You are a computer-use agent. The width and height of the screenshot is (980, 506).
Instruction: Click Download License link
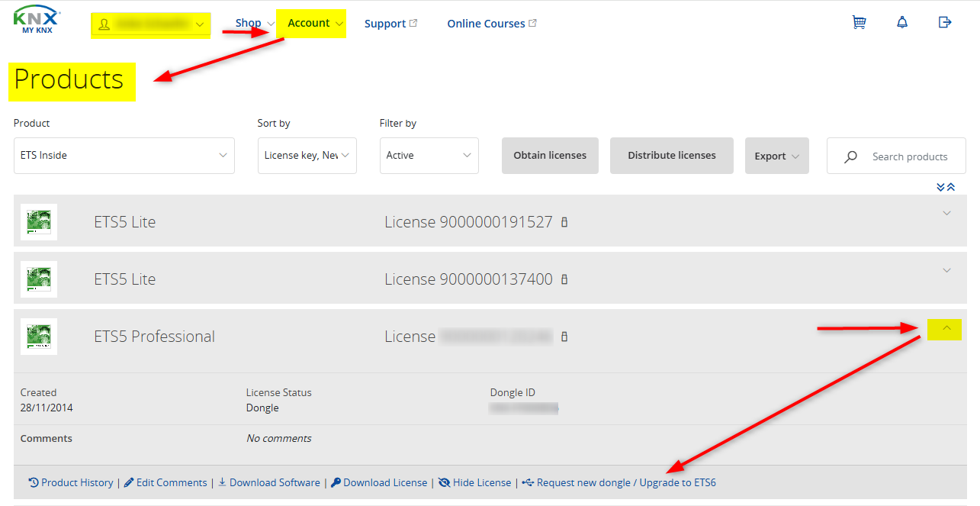379,482
